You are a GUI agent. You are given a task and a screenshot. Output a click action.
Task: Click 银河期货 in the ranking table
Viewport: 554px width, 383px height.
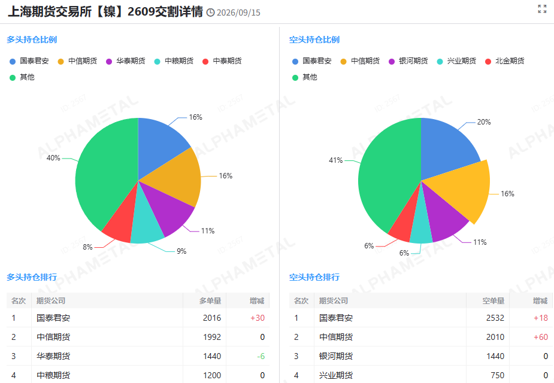(x=336, y=356)
